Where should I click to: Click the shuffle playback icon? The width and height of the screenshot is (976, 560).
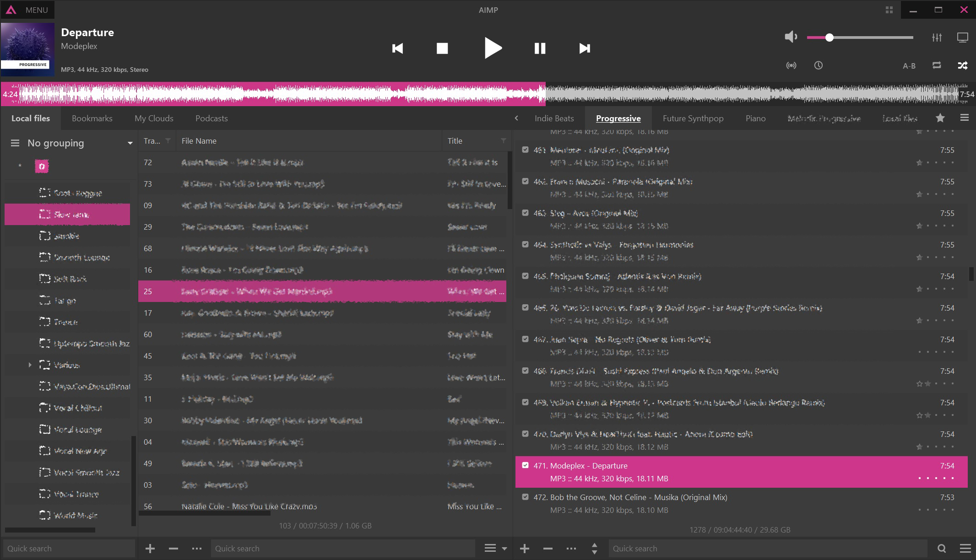click(962, 65)
